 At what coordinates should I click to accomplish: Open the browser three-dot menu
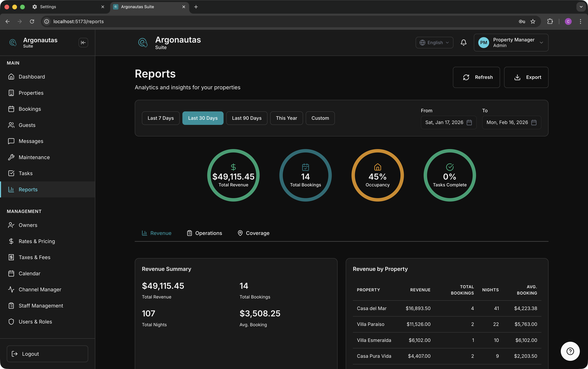(x=580, y=21)
